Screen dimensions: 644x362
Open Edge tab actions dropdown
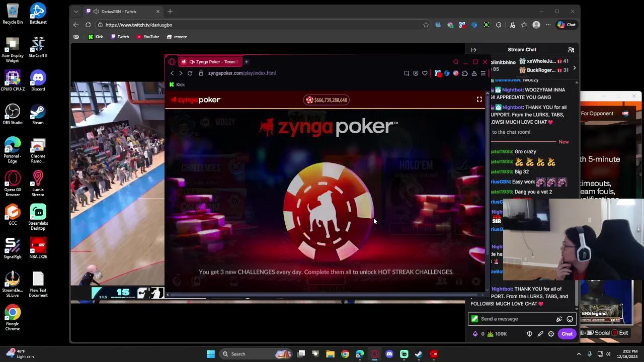[x=76, y=12]
